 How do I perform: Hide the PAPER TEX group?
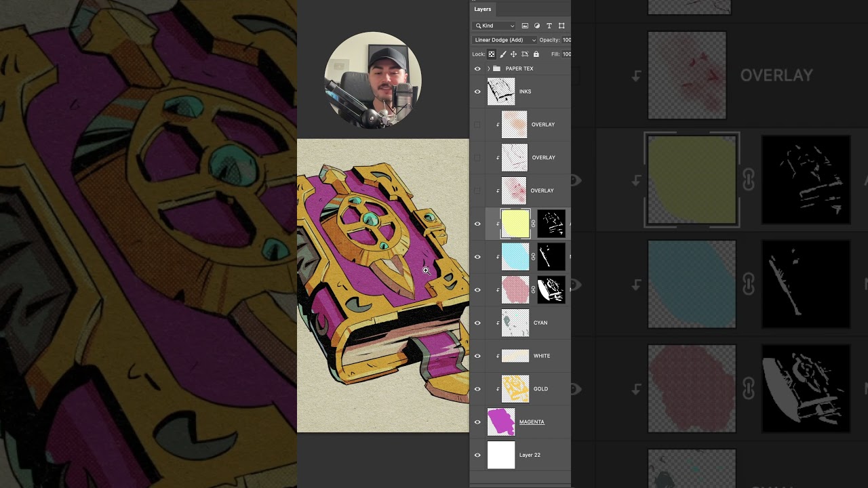(477, 68)
